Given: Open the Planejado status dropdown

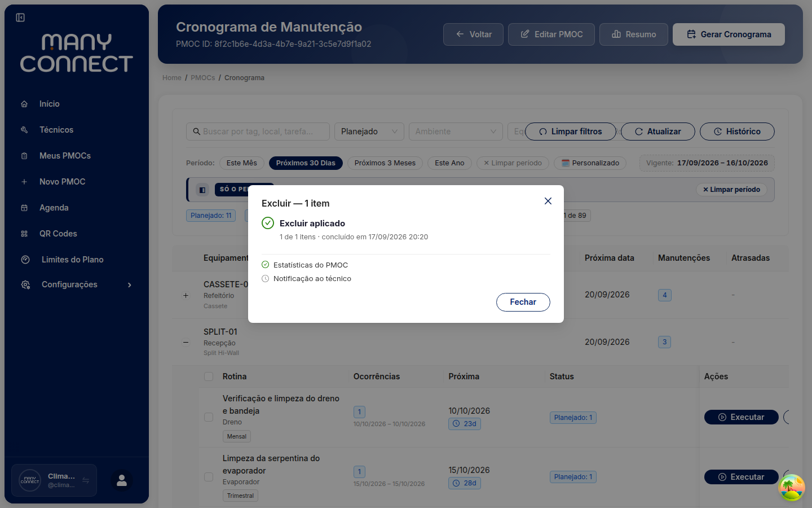Looking at the screenshot, I should (369, 132).
